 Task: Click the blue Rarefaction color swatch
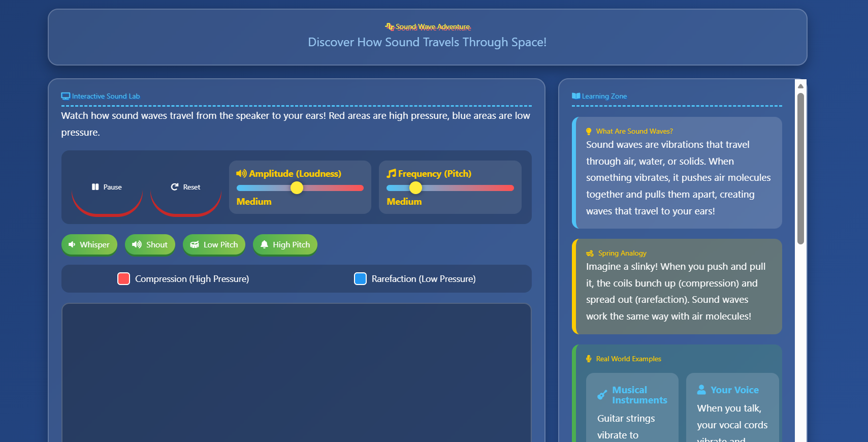[360, 279]
